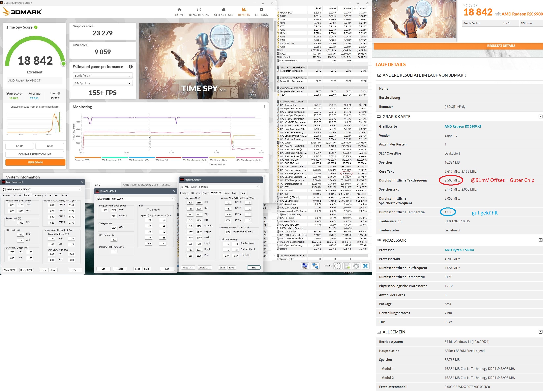
Task: Open the Monitoring panel three-dot menu
Action: point(265,107)
